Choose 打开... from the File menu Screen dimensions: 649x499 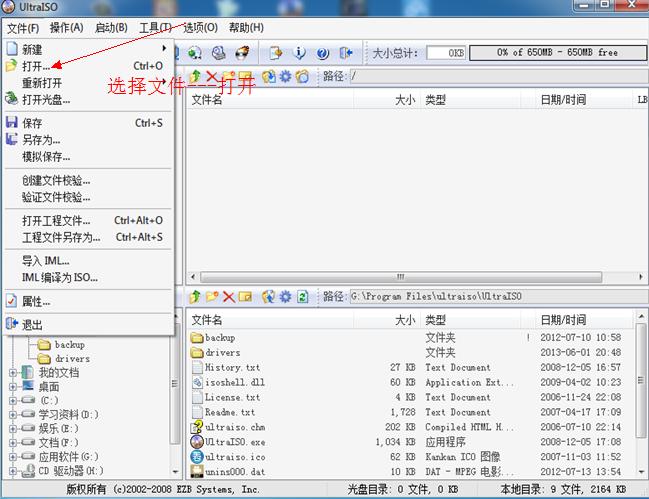tap(88, 66)
